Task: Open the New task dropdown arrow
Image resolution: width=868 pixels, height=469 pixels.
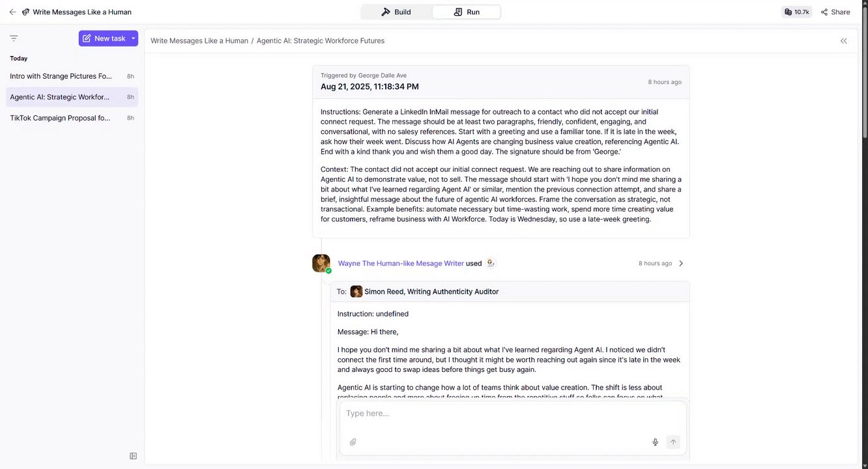Action: pyautogui.click(x=133, y=38)
